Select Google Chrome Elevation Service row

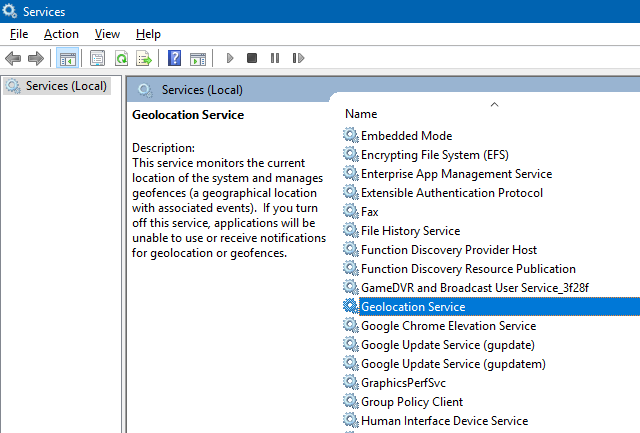[448, 326]
